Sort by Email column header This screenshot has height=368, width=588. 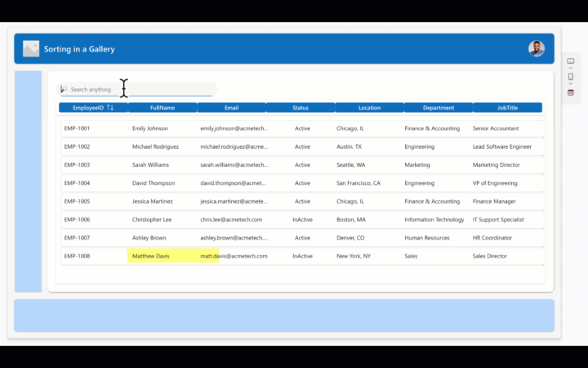coord(231,107)
